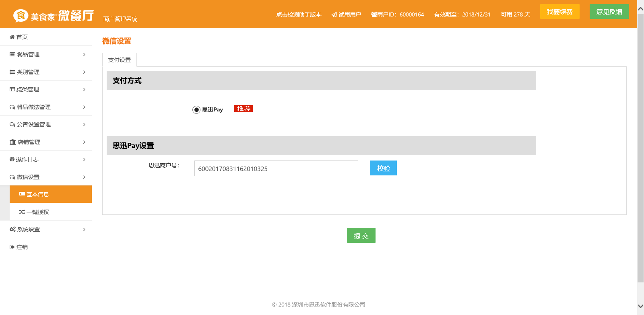Click the 店铺管理 building icon

(x=12, y=142)
